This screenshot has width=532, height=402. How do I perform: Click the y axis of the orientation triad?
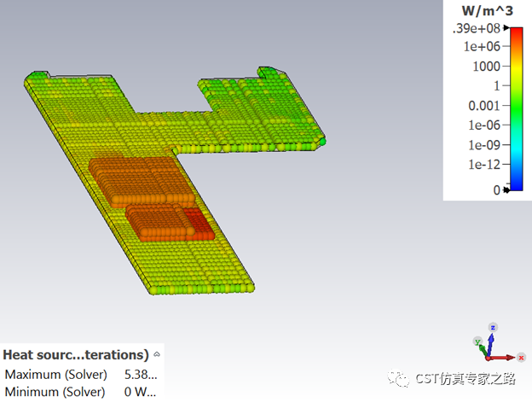(x=478, y=343)
